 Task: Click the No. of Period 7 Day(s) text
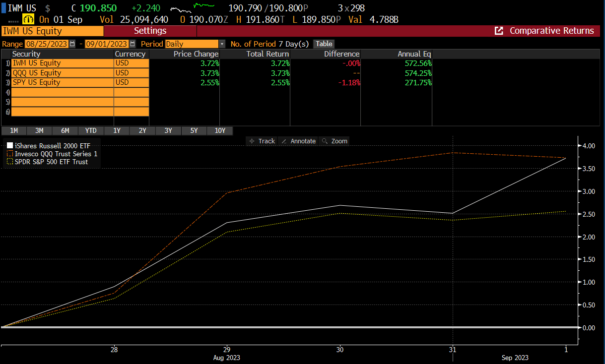click(x=269, y=44)
